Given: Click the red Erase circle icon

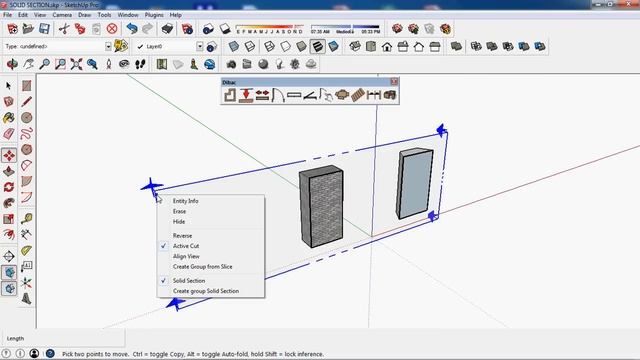Looking at the screenshot, I should [112, 29].
